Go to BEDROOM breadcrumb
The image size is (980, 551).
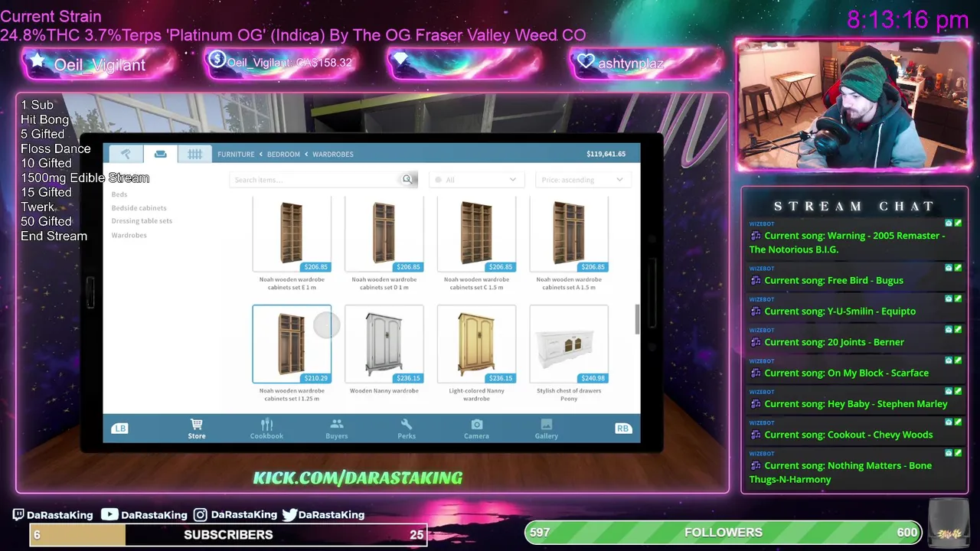pyautogui.click(x=283, y=155)
